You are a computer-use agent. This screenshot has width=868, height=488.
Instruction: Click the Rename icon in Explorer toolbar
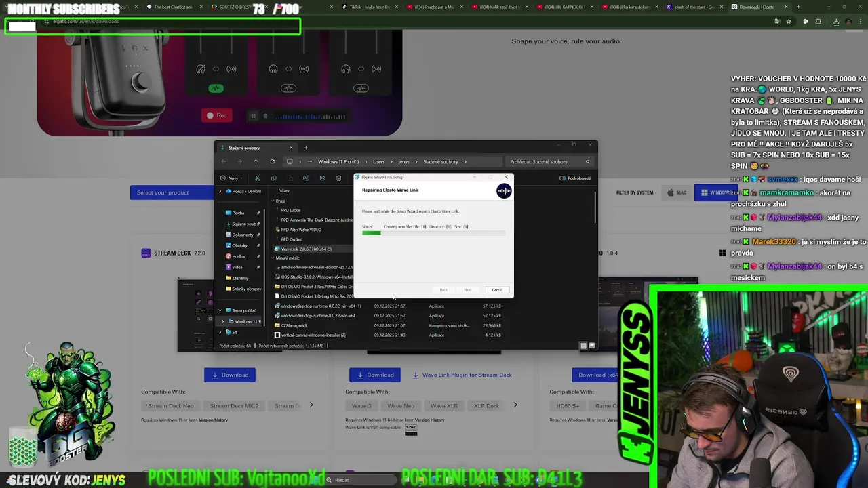306,178
